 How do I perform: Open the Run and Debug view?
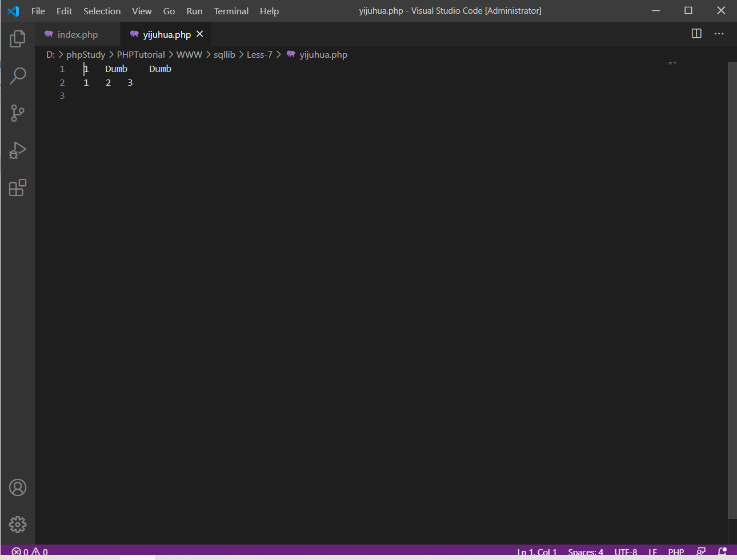click(18, 150)
